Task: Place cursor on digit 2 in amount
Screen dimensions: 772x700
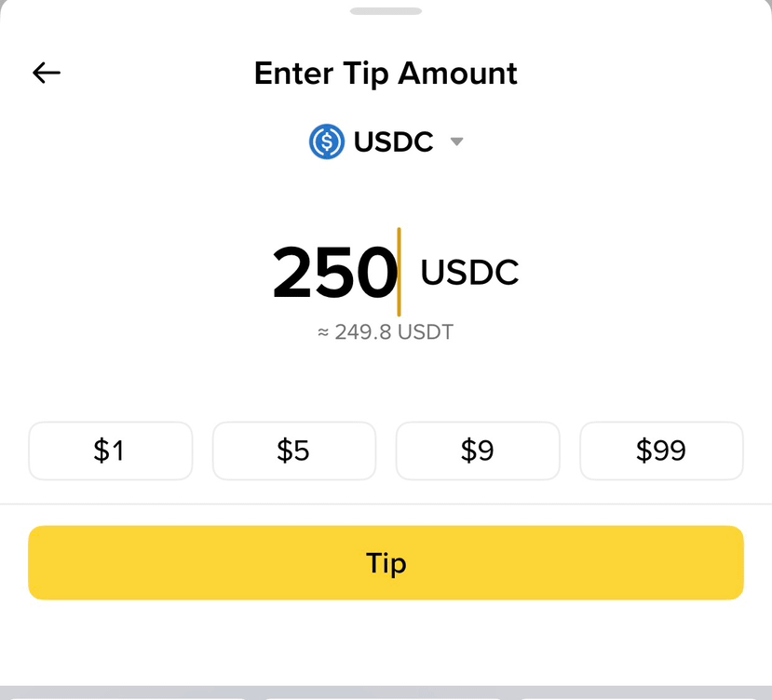Action: click(x=292, y=272)
